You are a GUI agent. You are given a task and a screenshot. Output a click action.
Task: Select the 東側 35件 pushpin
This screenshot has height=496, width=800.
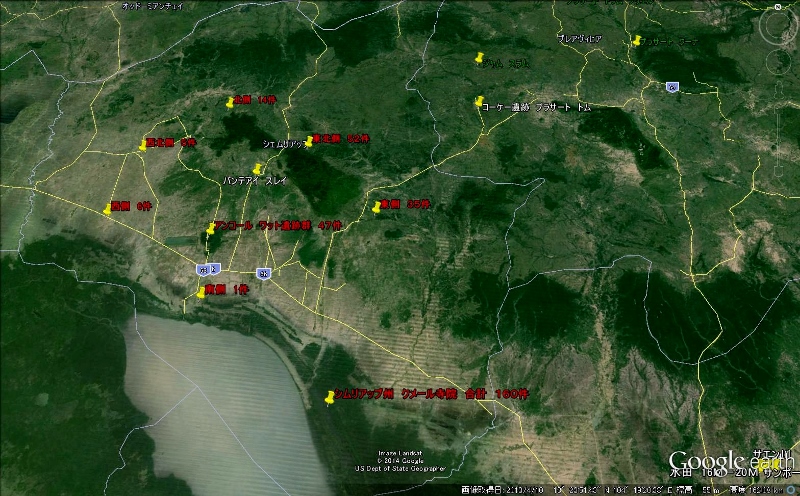pyautogui.click(x=377, y=207)
